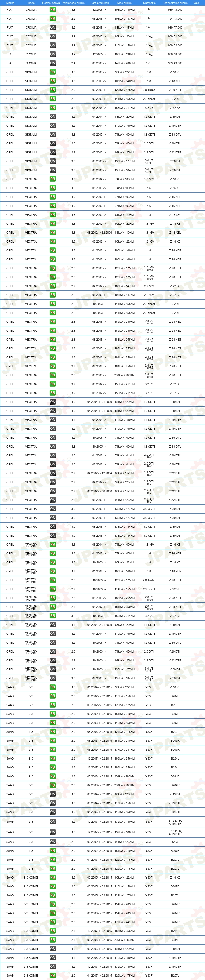Click the diesel icon for Signum Z 30 DT
Viewport: 205px width, 980px height.
click(52, 170)
